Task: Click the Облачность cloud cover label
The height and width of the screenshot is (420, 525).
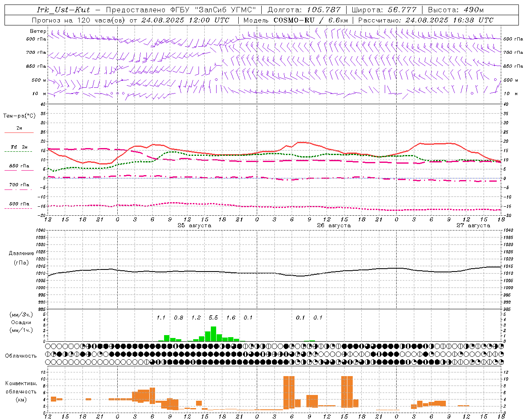Action: (x=21, y=356)
